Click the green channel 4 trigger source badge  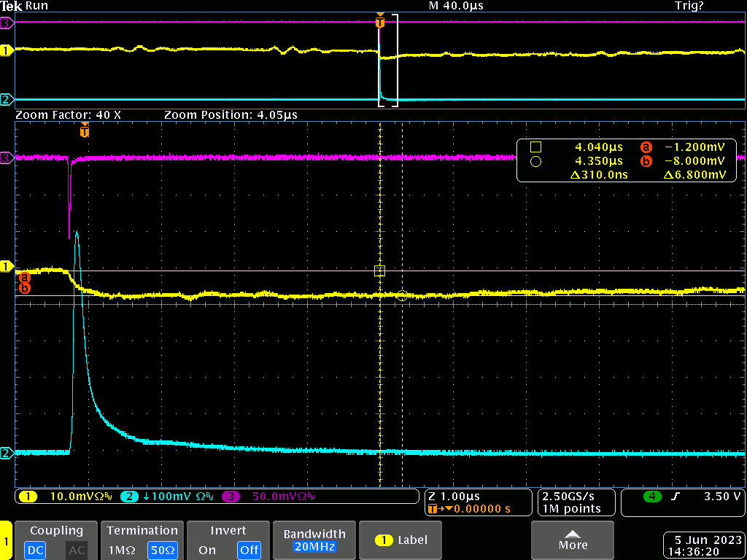click(x=652, y=497)
